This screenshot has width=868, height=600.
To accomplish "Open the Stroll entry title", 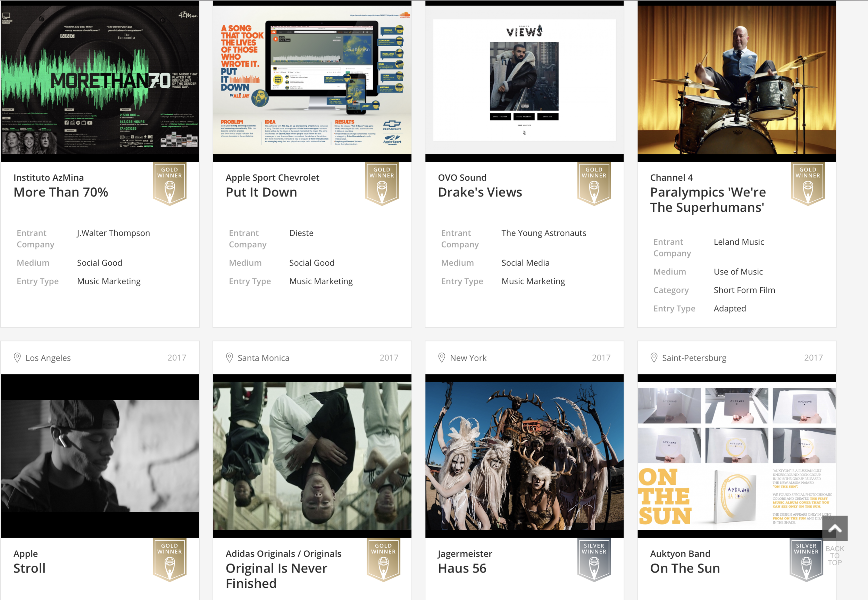I will 29,568.
